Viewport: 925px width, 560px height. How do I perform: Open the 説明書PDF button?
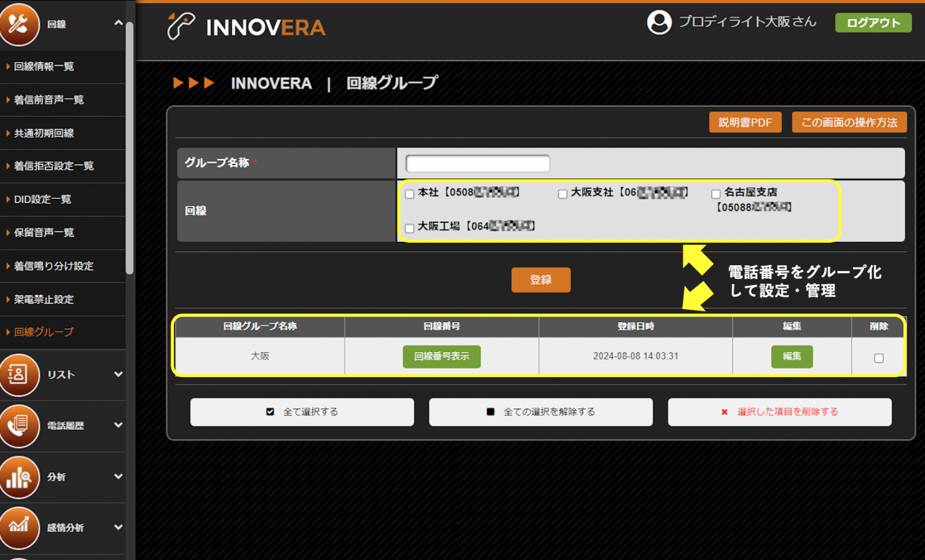coord(745,122)
